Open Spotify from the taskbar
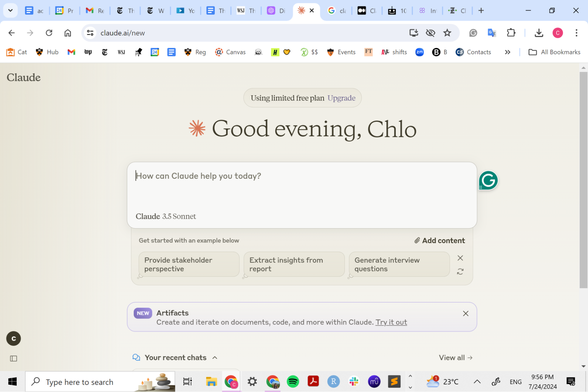 [293, 381]
